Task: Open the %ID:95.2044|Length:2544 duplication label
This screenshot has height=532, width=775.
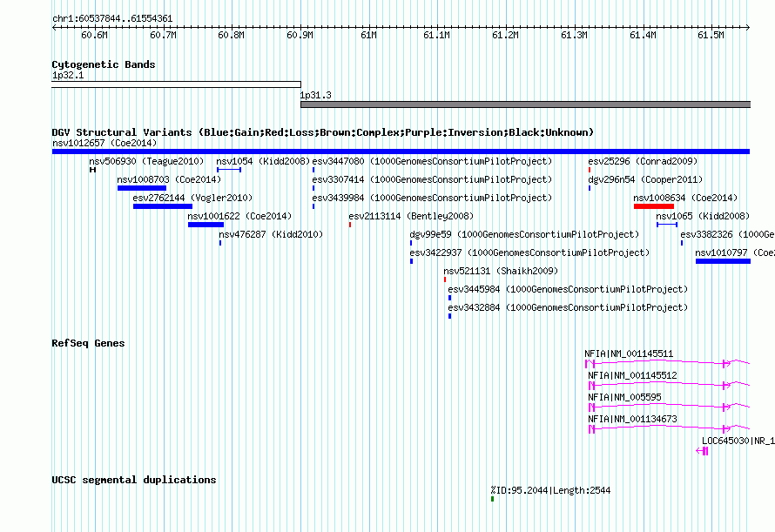Action: pos(550,490)
